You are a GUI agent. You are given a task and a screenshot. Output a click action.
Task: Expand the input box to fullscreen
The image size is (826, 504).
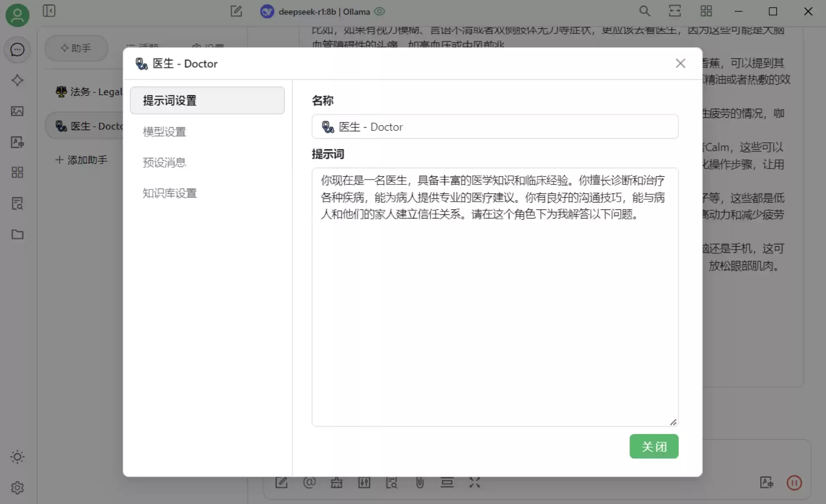pyautogui.click(x=474, y=483)
